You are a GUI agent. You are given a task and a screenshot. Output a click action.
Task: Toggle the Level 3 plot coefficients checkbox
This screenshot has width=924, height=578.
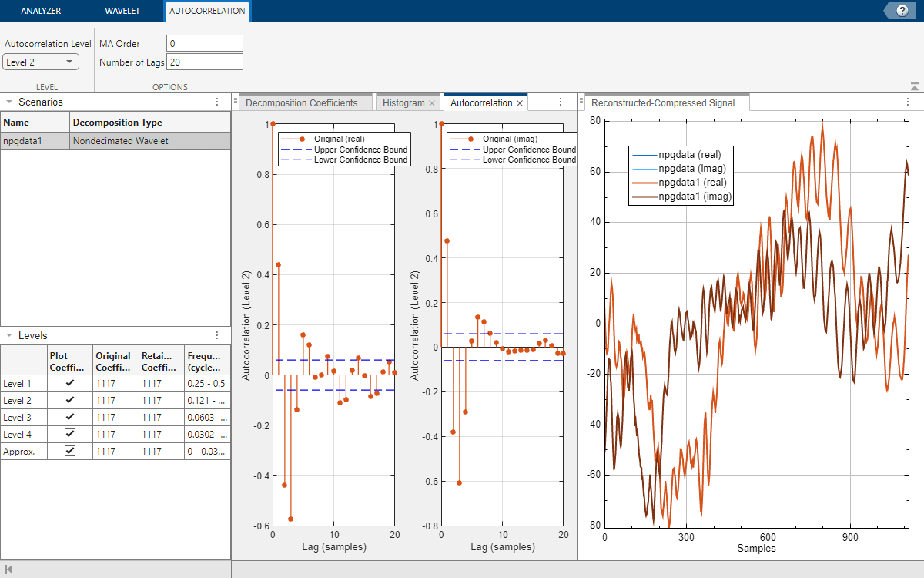pyautogui.click(x=70, y=417)
